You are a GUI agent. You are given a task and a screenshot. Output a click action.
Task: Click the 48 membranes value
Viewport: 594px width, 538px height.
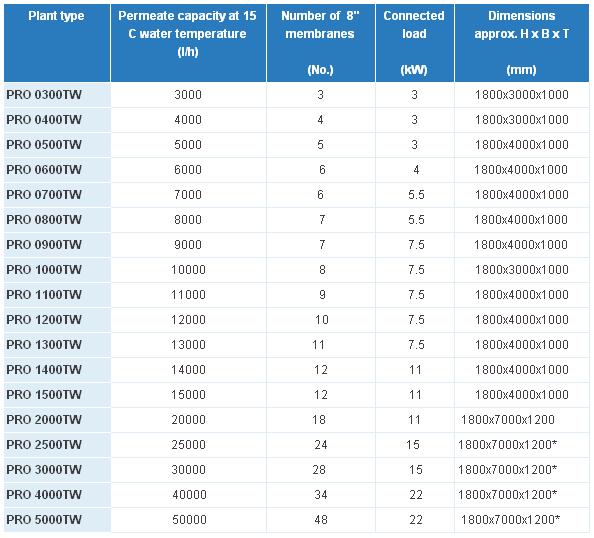321,520
